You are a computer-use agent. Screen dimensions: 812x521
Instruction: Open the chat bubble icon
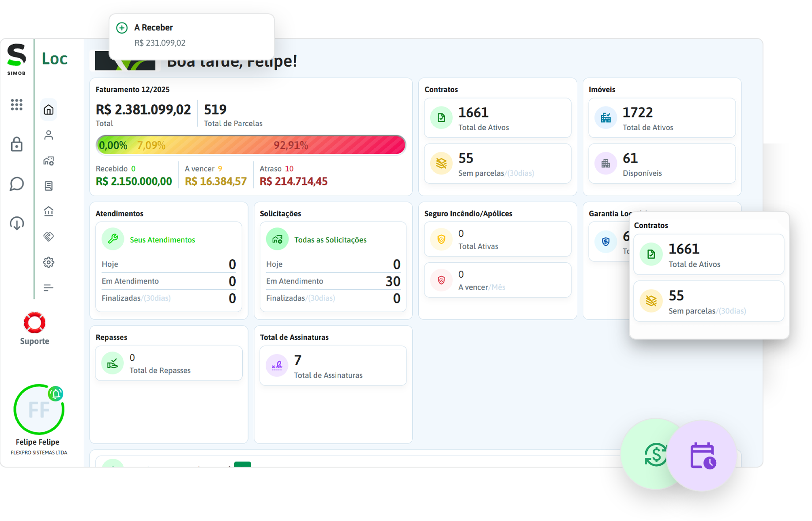coord(17,184)
